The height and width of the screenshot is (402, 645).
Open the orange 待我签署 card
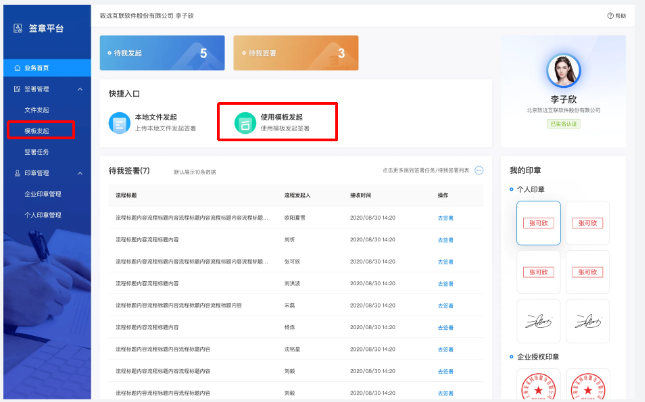pyautogui.click(x=295, y=53)
